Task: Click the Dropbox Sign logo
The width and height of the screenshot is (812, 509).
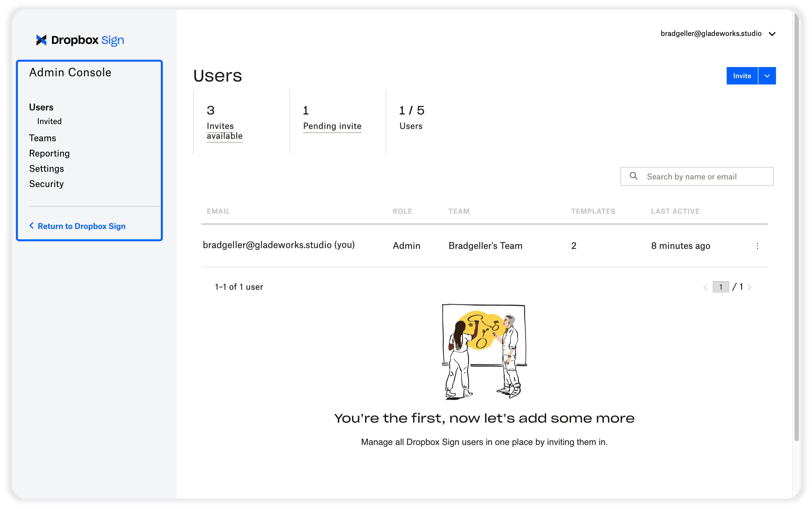Action: [80, 40]
